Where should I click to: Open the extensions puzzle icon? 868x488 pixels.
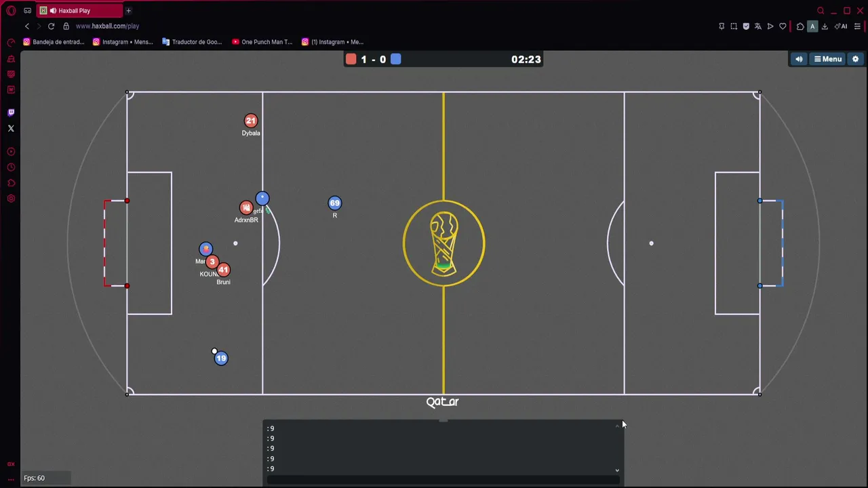(800, 26)
